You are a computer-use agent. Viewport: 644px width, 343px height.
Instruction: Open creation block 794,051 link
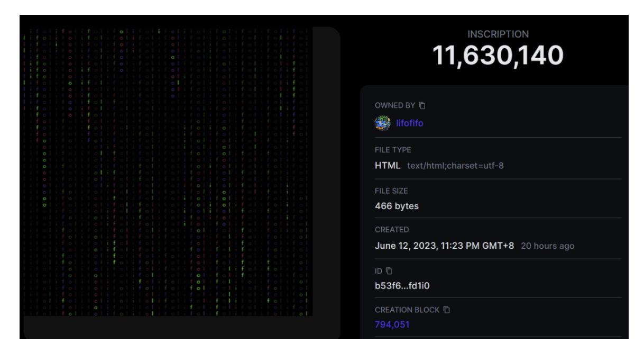click(392, 324)
